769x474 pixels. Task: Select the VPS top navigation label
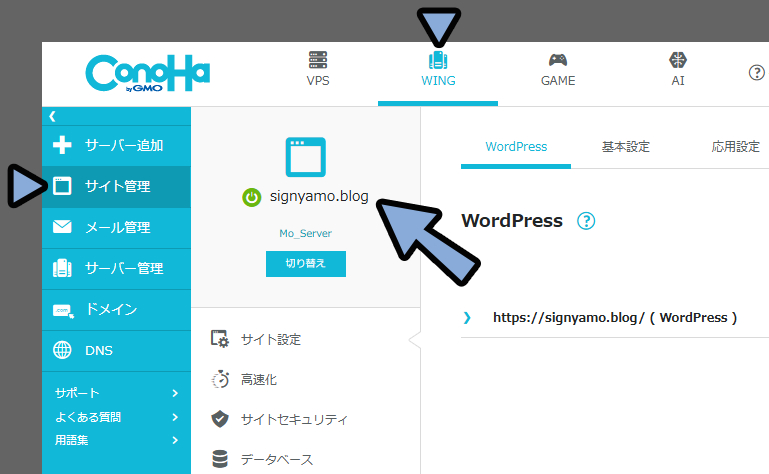(318, 80)
